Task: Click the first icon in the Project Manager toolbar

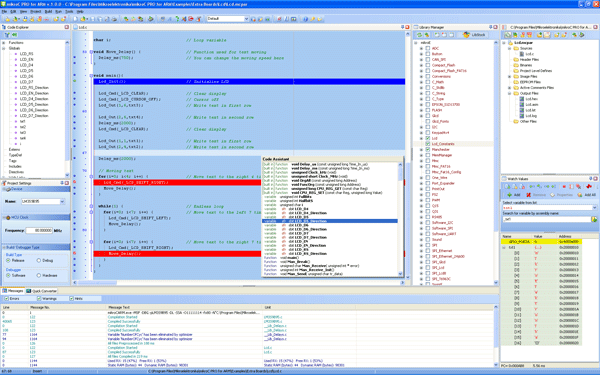Action: coord(507,35)
